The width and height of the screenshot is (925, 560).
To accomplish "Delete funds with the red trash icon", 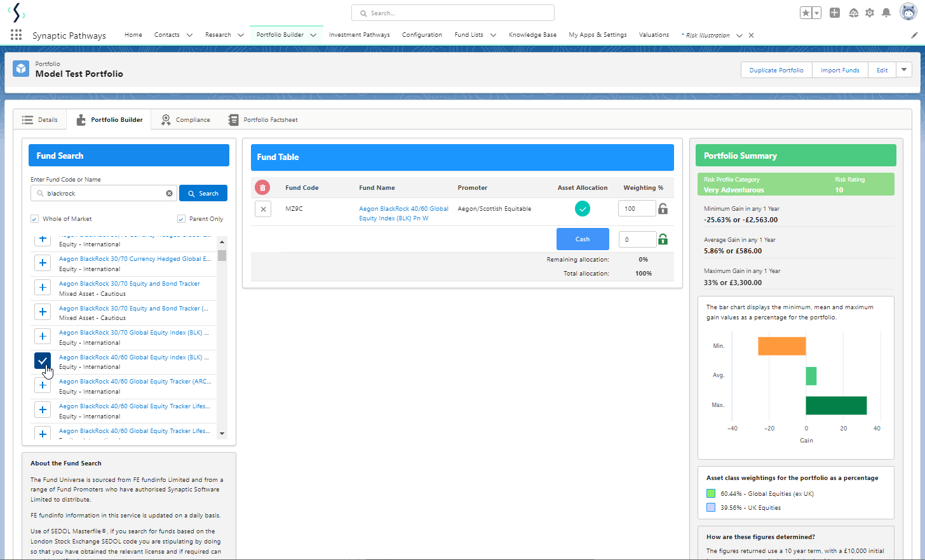I will pos(262,187).
